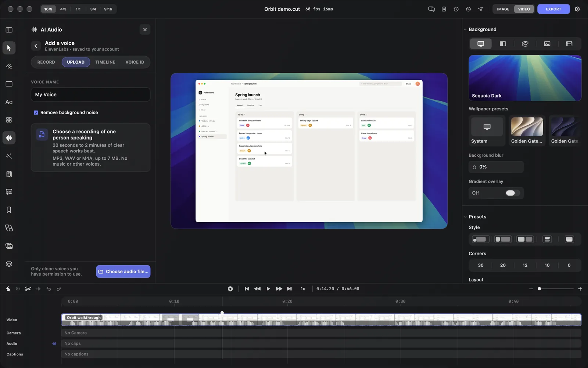Click the timeline zoom slider handle
588x368 pixels.
[x=539, y=289]
